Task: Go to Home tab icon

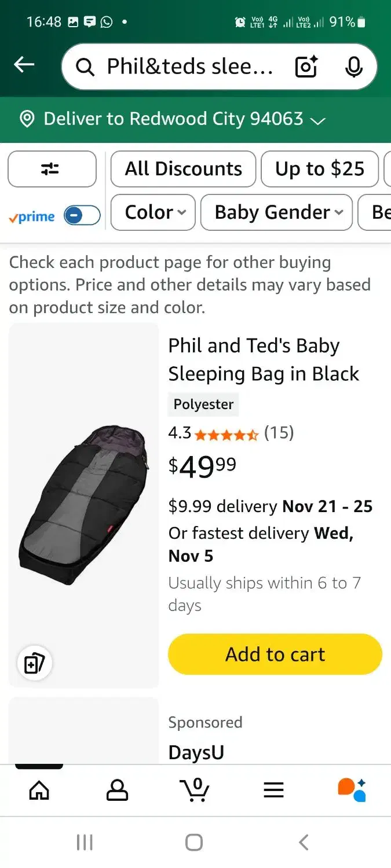Action: click(39, 789)
